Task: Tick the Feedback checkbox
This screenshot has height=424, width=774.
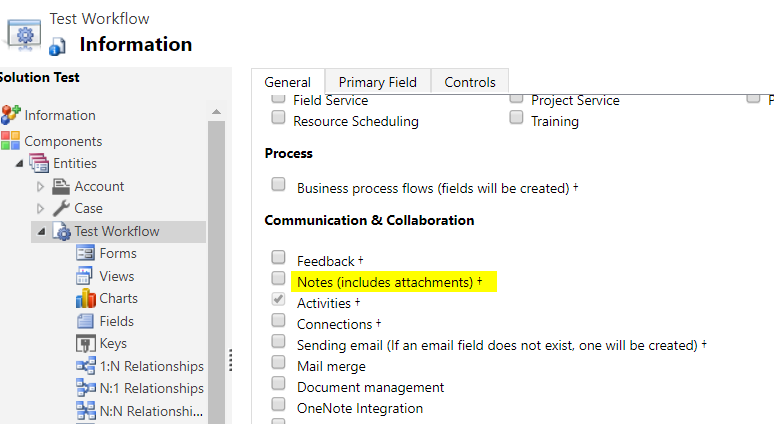Action: tap(278, 257)
